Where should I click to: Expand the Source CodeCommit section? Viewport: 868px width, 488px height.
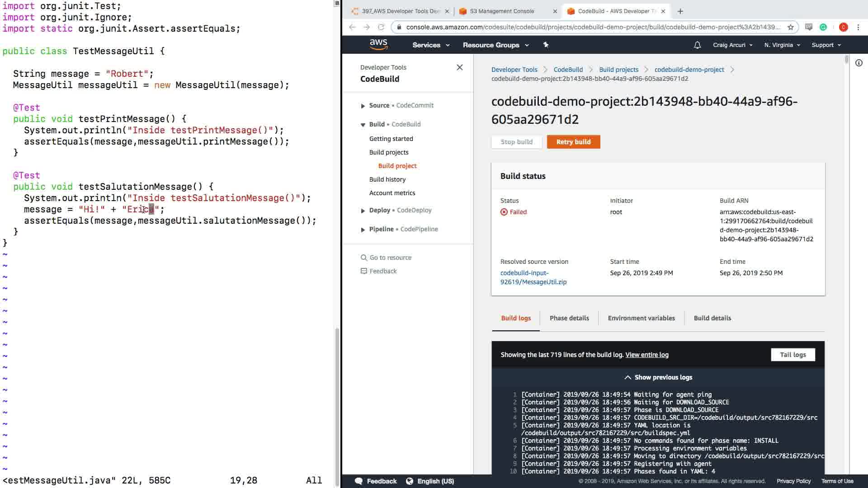point(363,106)
